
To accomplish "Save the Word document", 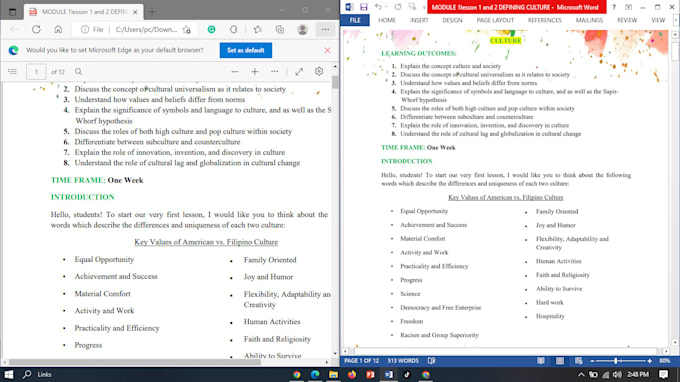I will click(364, 7).
